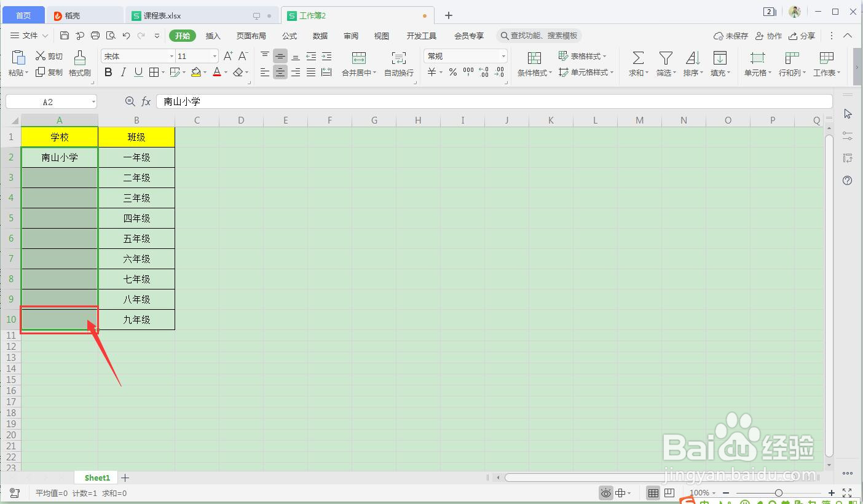The width and height of the screenshot is (863, 504).
Task: Expand the font color dropdown arrow
Action: 225,72
